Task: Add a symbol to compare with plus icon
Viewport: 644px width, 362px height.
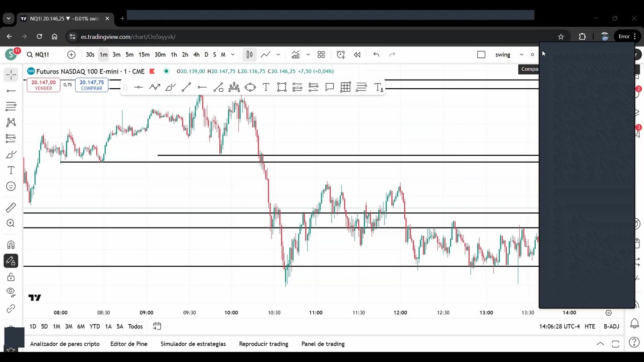Action: (71, 54)
